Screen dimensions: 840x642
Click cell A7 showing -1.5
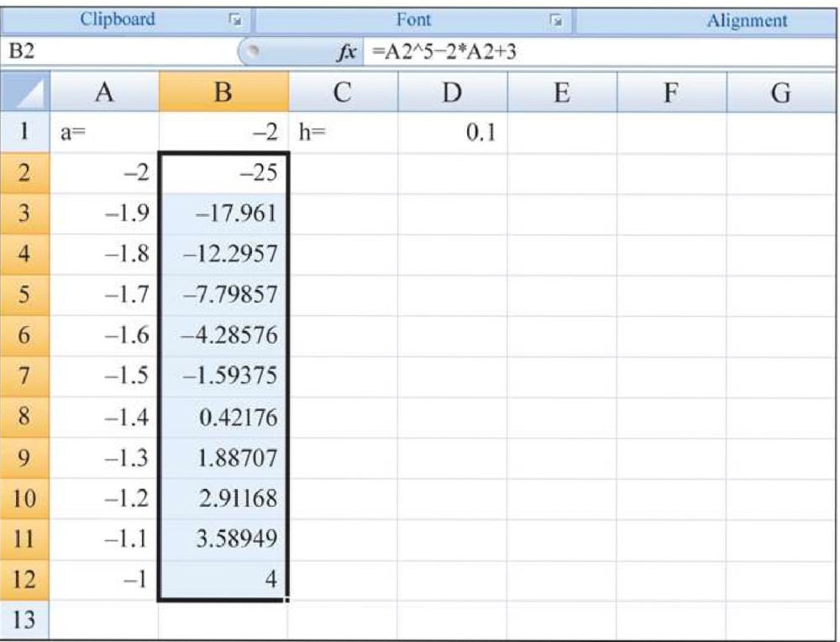click(x=104, y=376)
